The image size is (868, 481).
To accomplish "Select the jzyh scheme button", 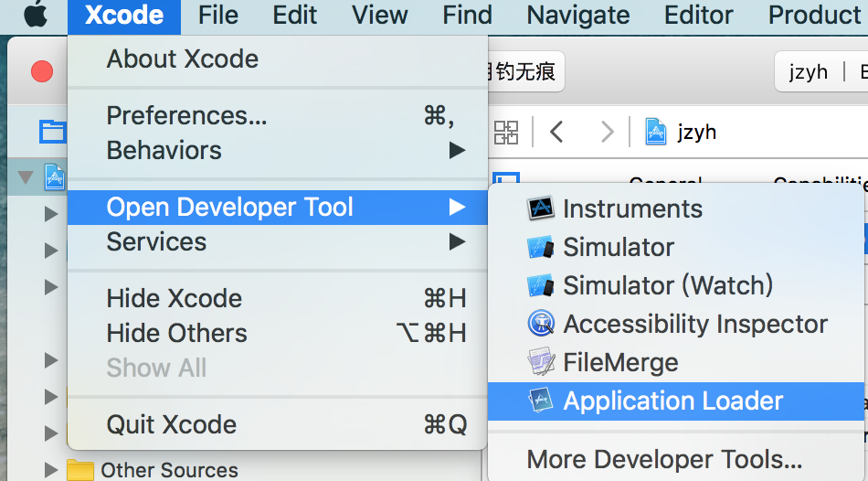I will pos(808,72).
